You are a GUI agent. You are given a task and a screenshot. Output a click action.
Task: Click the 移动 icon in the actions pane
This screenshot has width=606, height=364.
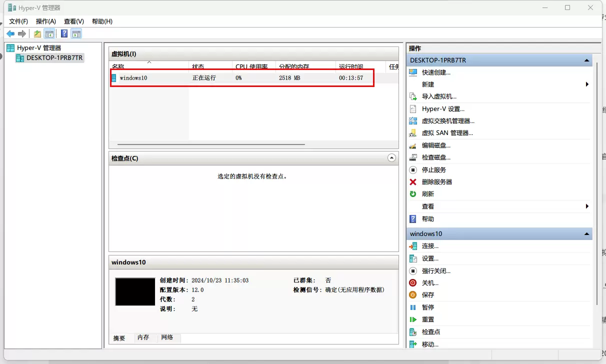coord(413,344)
